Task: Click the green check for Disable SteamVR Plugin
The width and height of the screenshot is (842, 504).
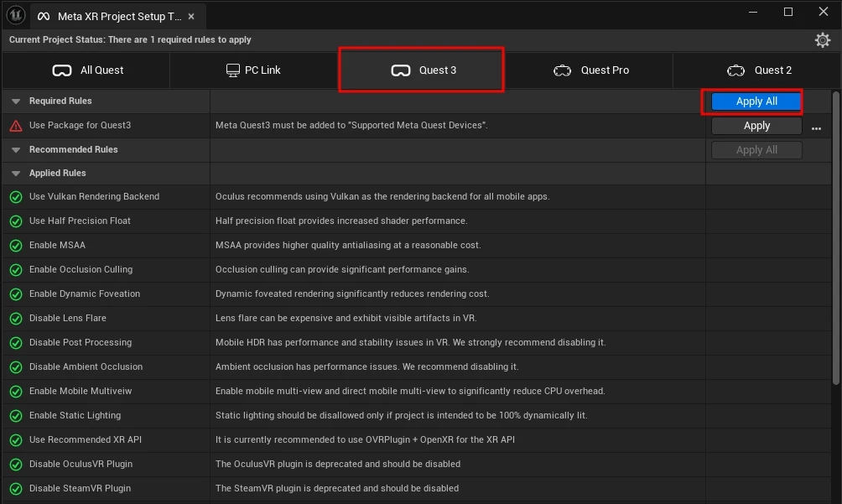Action: click(16, 488)
